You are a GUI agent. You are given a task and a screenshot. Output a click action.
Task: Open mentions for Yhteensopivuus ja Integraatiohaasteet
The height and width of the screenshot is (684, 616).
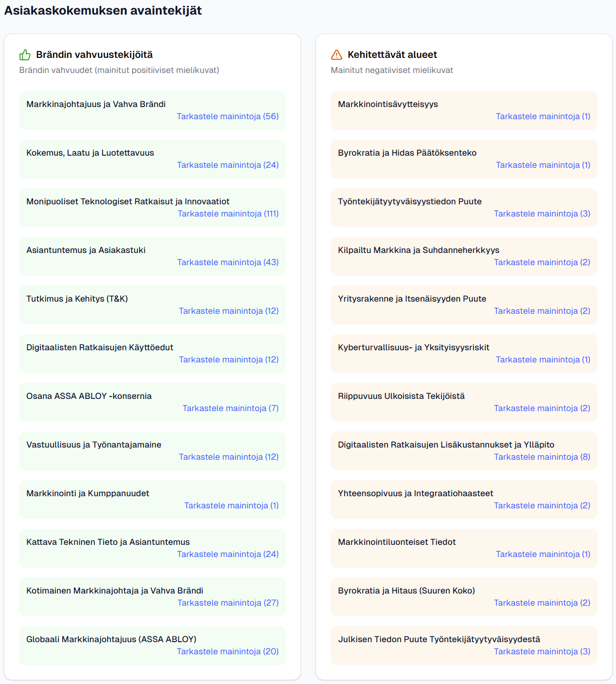pos(542,505)
